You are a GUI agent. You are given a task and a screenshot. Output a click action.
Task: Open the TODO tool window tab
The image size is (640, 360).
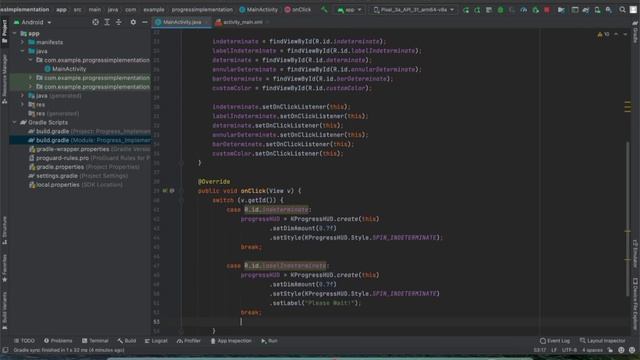coord(24,340)
